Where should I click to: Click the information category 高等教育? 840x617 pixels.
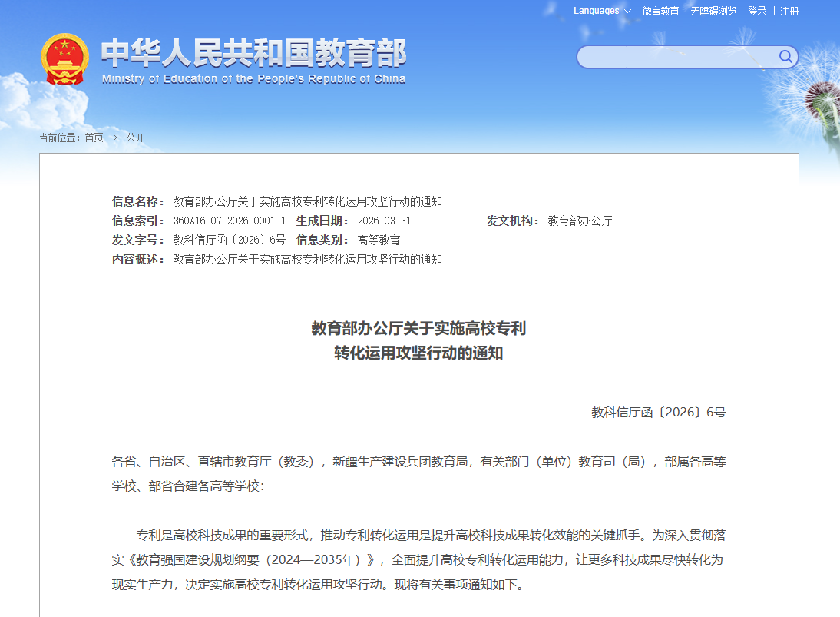tap(379, 240)
